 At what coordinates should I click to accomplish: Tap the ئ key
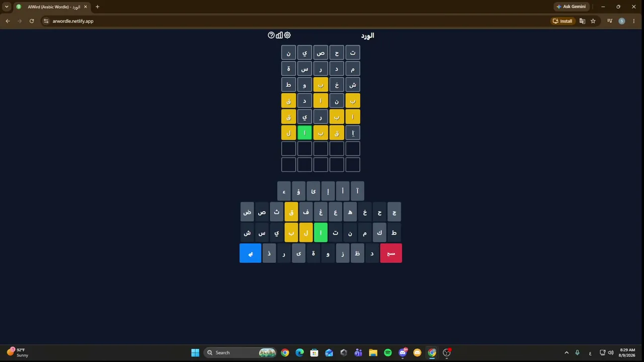click(x=313, y=192)
